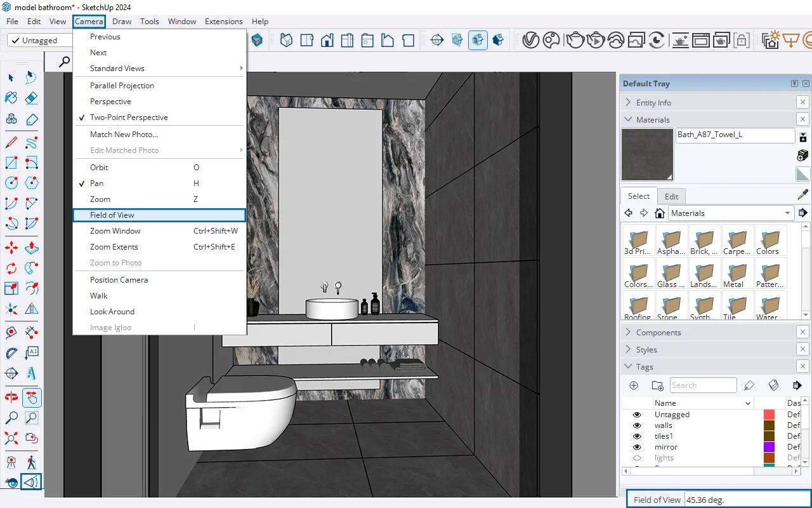Click the back arrow in the Materials panel

(628, 213)
